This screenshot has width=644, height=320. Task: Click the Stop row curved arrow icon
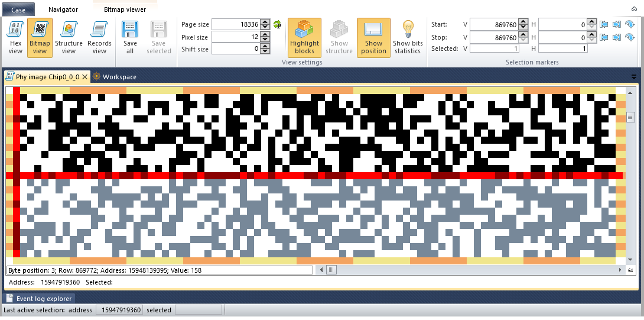(x=630, y=37)
